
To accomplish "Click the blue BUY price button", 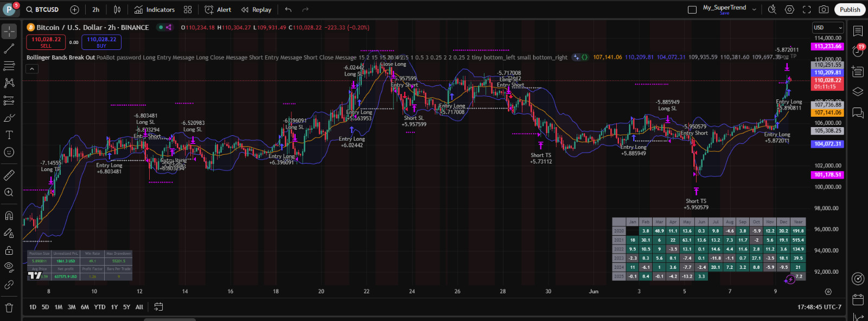I will point(101,42).
